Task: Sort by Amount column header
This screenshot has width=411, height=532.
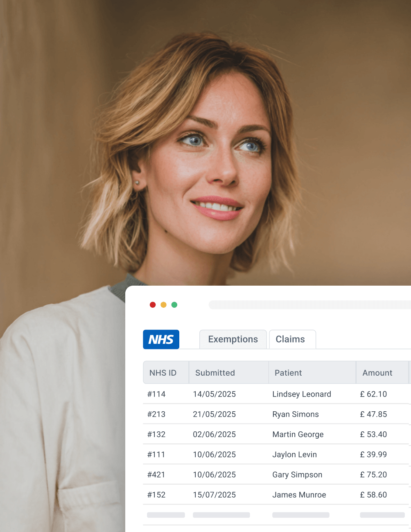Action: pyautogui.click(x=382, y=372)
